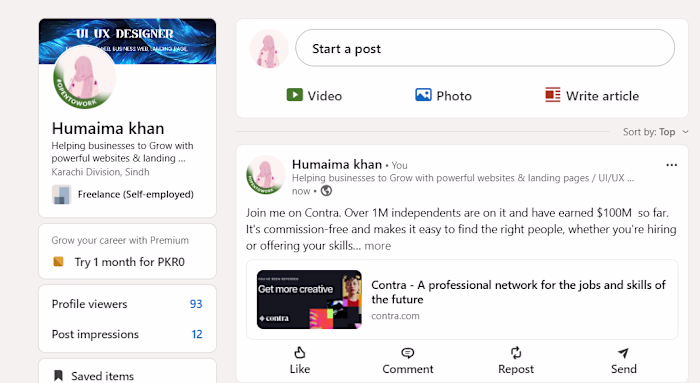This screenshot has width=700, height=383.
Task: Click the Saved items bookmark icon
Action: point(58,376)
